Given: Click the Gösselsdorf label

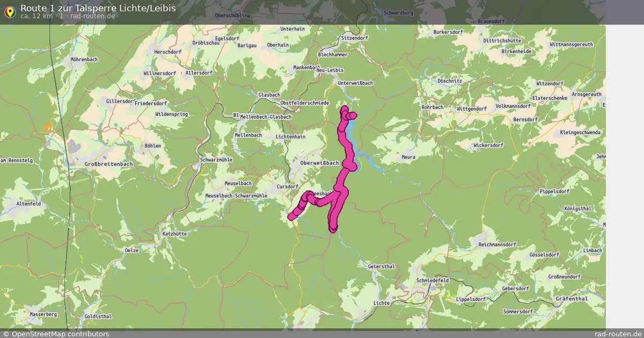Looking at the screenshot, I should point(544,254).
